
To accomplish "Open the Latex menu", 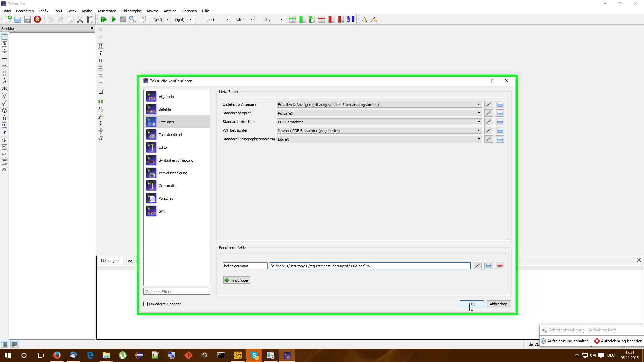I will coord(72,11).
